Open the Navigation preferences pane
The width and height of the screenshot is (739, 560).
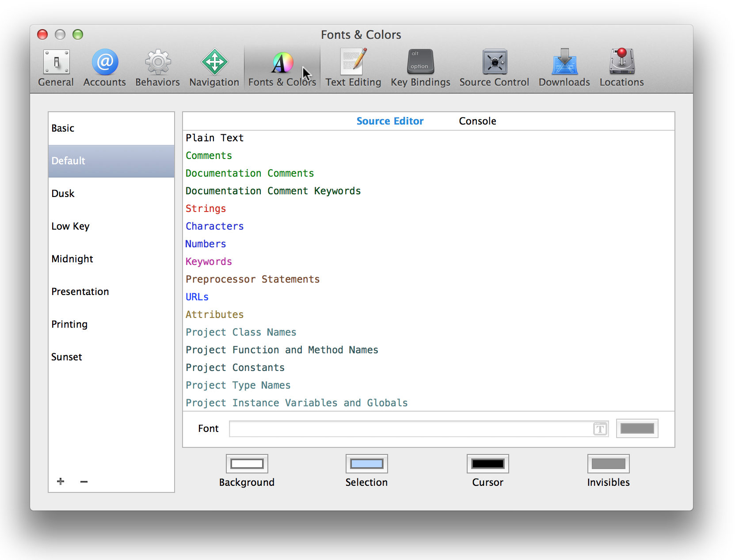pos(214,68)
